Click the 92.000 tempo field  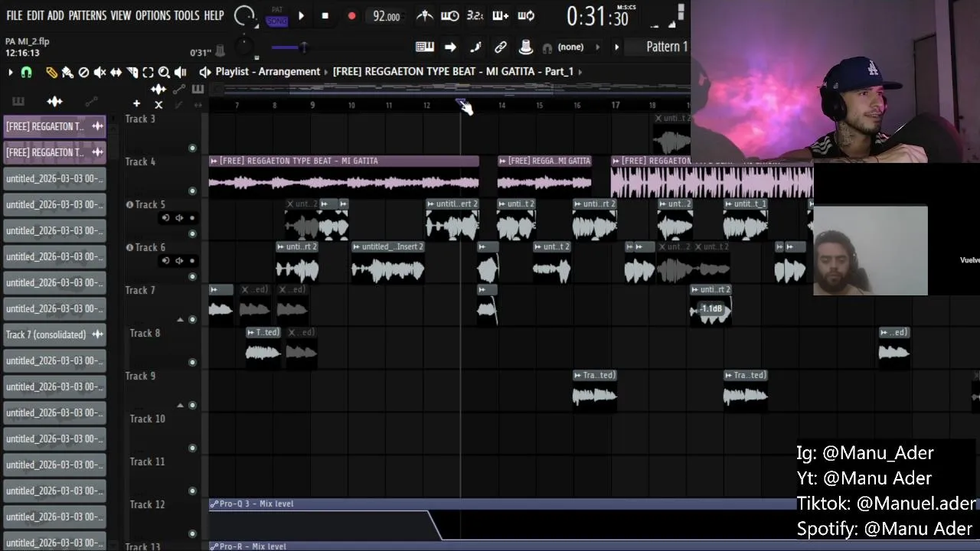click(x=386, y=16)
